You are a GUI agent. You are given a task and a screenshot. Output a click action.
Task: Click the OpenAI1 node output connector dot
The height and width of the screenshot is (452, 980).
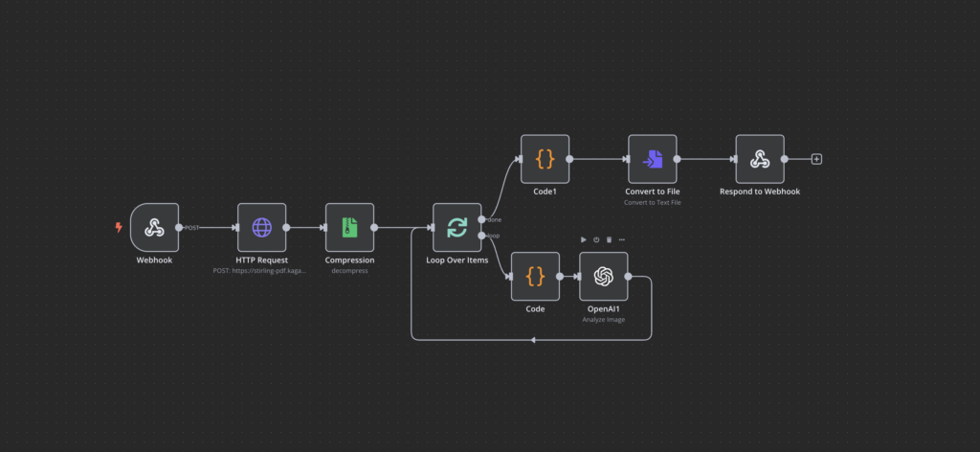pyautogui.click(x=628, y=277)
